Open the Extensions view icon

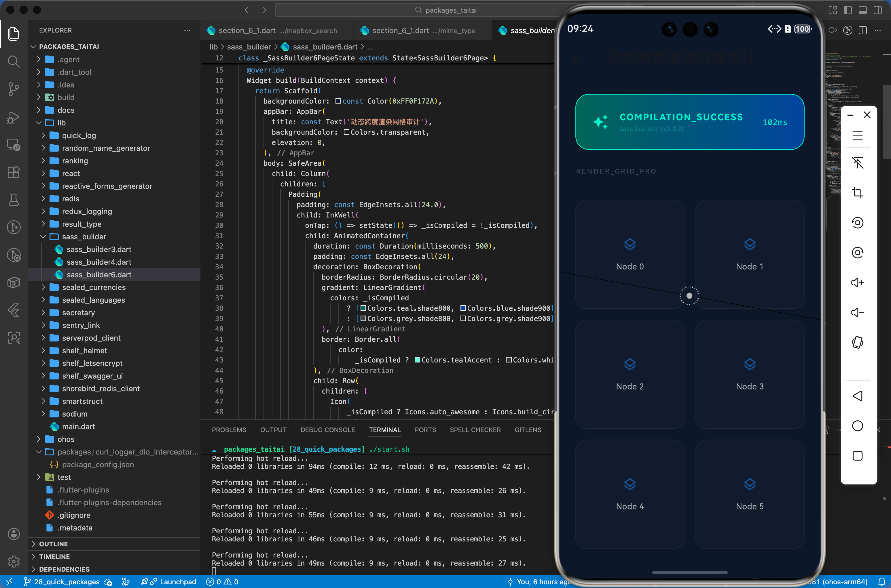(x=14, y=172)
